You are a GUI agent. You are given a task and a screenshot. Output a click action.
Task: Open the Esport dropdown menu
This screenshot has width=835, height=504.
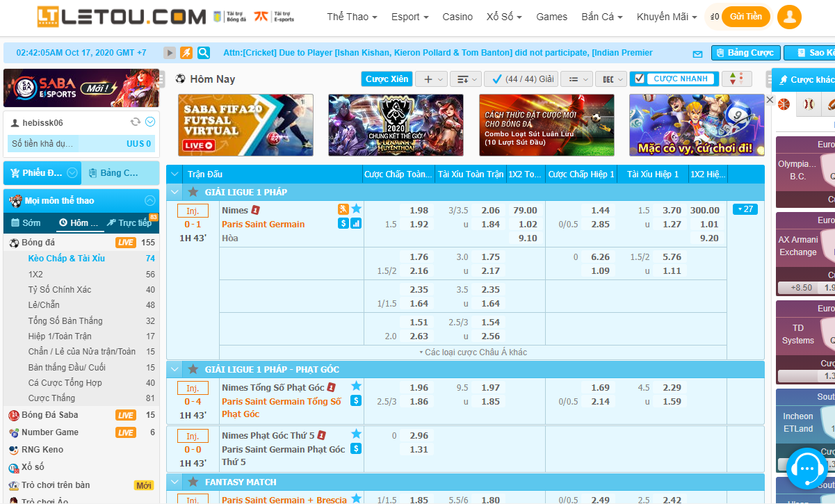coord(410,17)
